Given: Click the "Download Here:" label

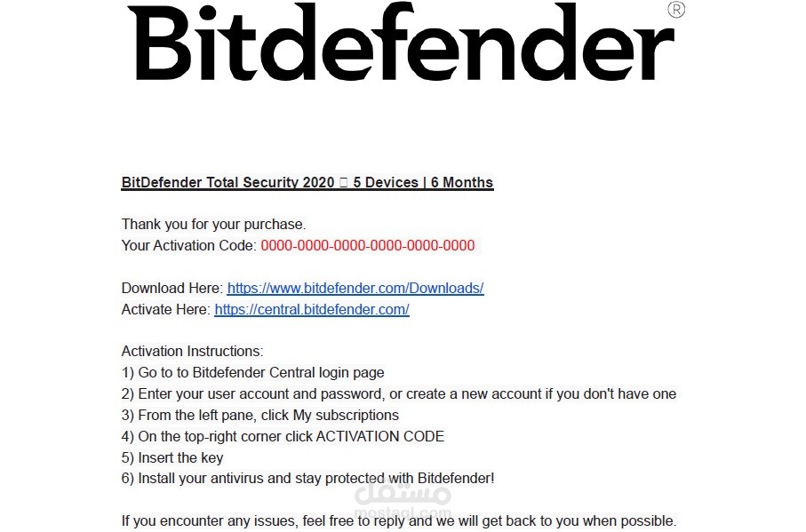Looking at the screenshot, I should [172, 288].
